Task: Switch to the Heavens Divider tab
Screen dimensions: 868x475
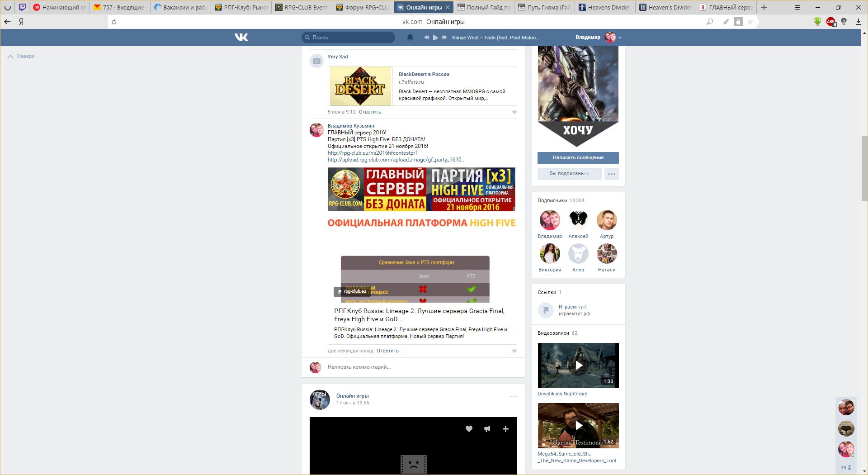Action: pos(604,7)
